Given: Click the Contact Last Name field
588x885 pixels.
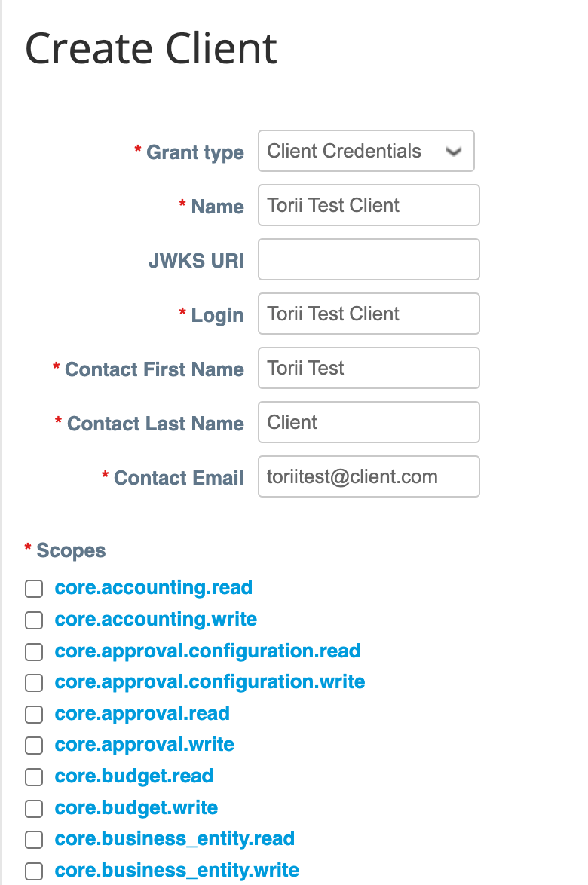Looking at the screenshot, I should (369, 421).
